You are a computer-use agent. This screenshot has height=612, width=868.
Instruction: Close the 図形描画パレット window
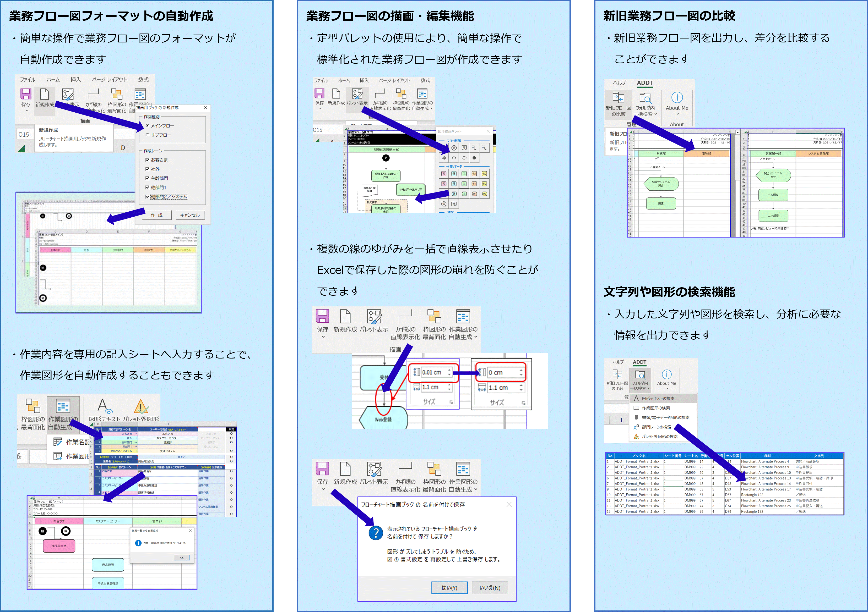coord(488,131)
